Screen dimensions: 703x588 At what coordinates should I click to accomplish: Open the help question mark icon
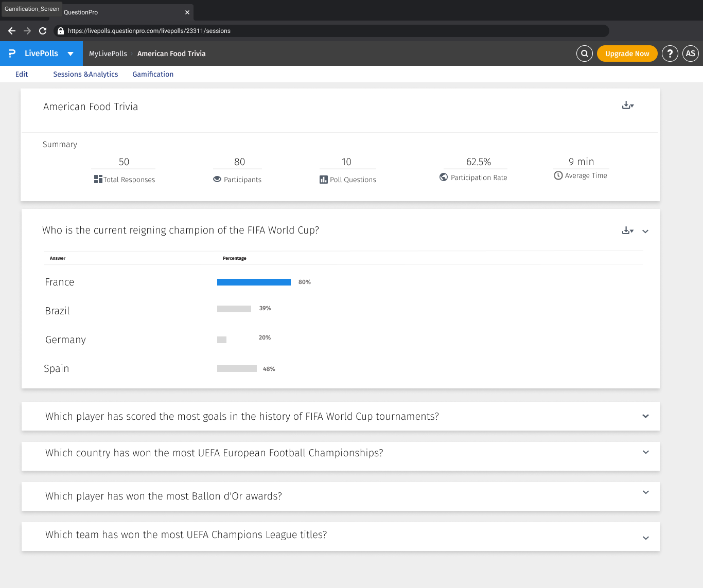(670, 54)
